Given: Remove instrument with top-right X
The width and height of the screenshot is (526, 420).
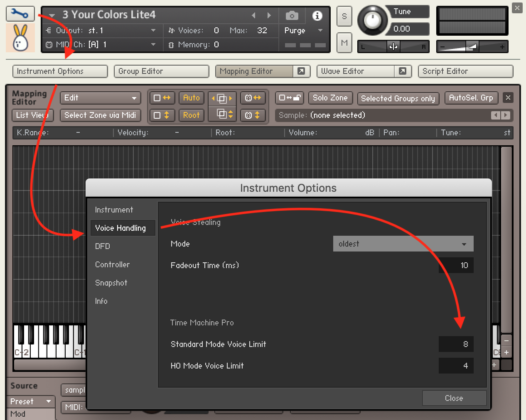Looking at the screenshot, I should coord(517,7).
